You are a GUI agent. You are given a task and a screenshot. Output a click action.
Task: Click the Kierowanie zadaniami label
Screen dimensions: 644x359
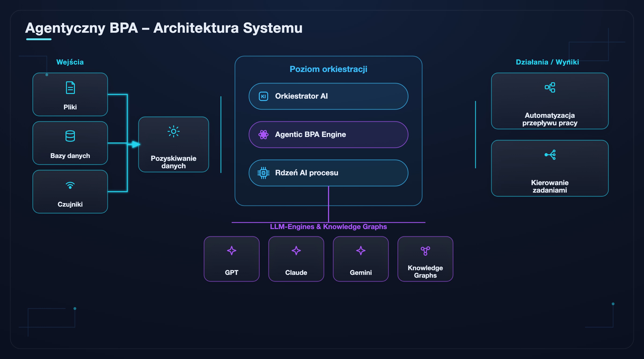[550, 186]
